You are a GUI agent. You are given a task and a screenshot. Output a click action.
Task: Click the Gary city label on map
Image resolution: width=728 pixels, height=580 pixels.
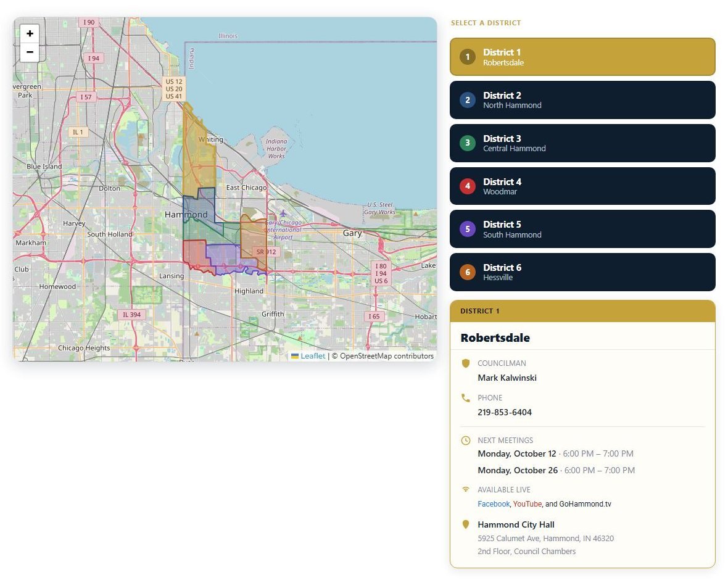pos(352,233)
